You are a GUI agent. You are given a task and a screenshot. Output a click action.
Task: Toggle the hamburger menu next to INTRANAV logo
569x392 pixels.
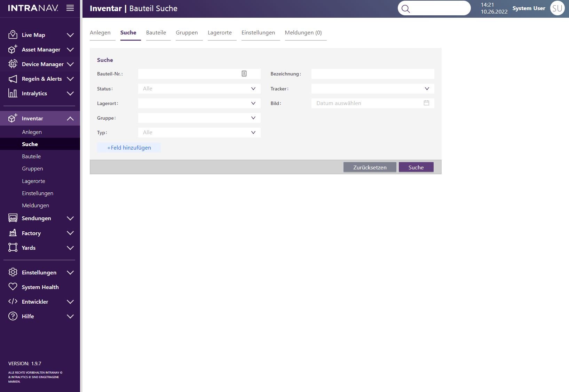point(70,8)
